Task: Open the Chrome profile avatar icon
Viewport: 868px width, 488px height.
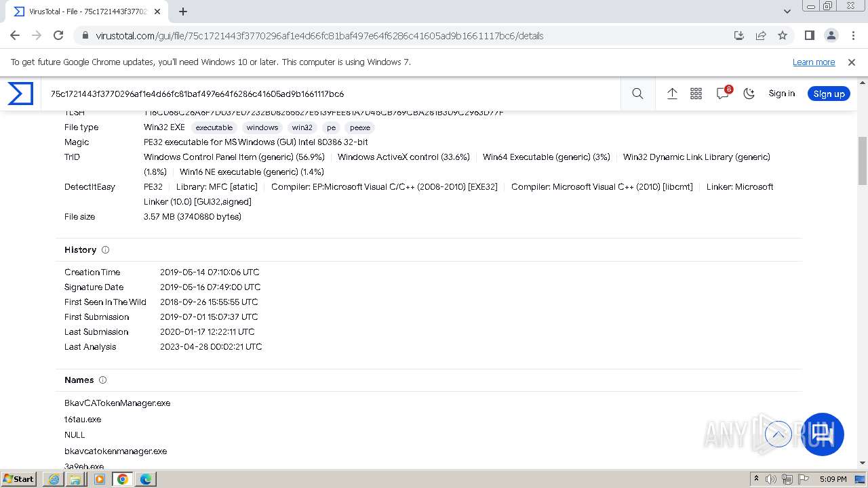Action: click(831, 35)
